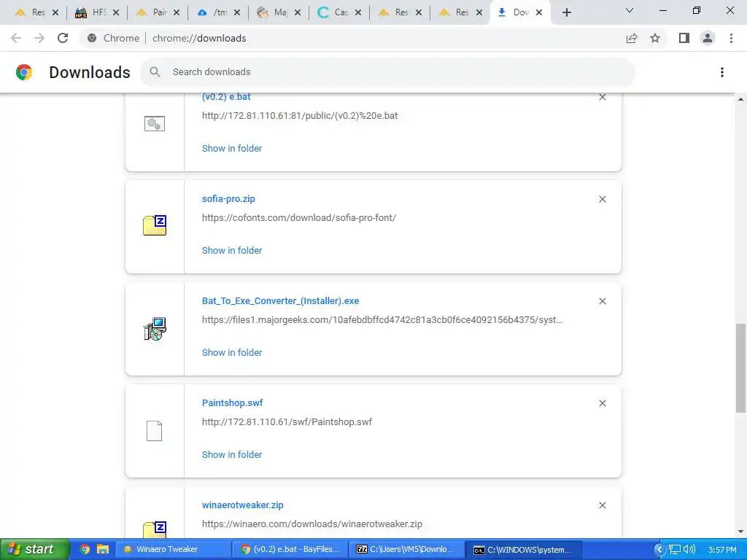Click the scrollbar down arrow

[x=740, y=532]
